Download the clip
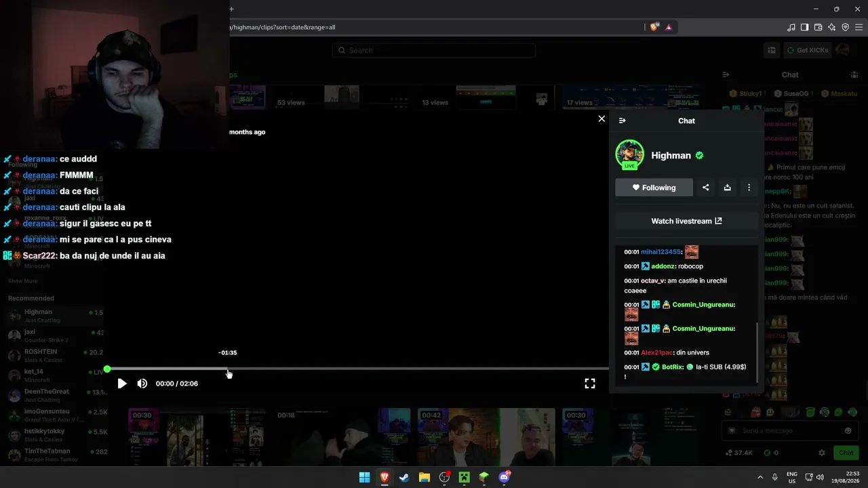This screenshot has width=868, height=488. click(x=728, y=188)
